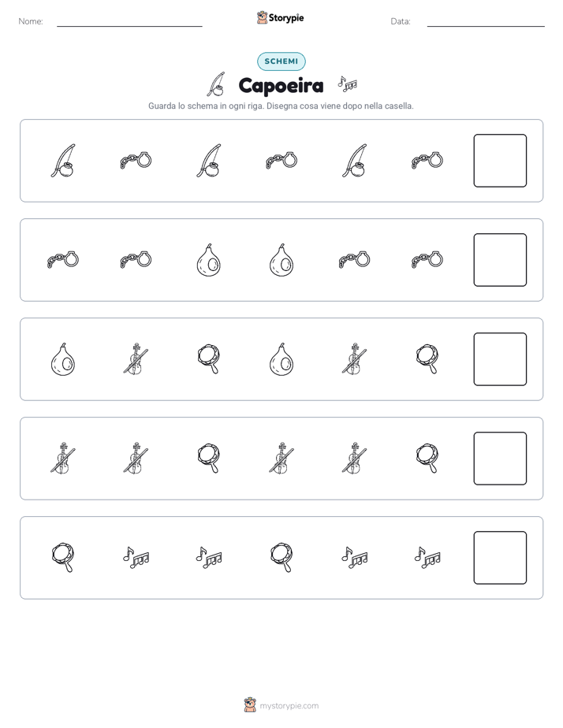Screen dimensions: 563x728
Task: Click the empty answer box in row four
Action: tap(500, 459)
